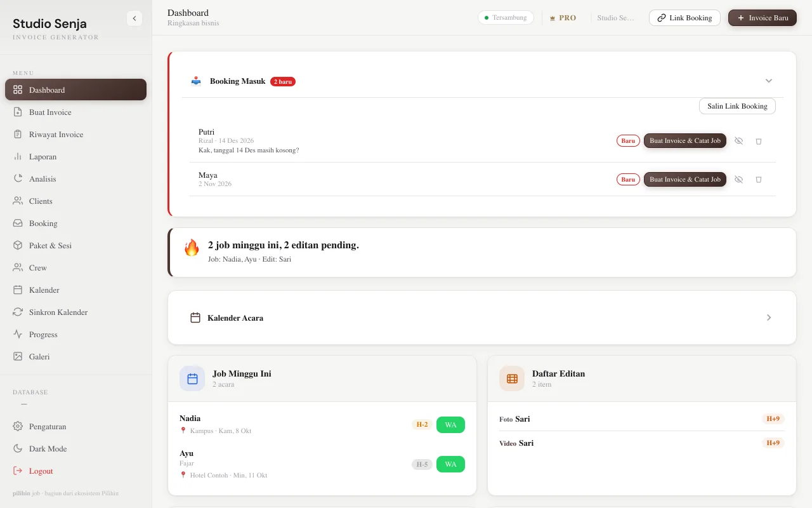The image size is (812, 508).
Task: Select the Dashboard menu item
Action: pos(76,90)
